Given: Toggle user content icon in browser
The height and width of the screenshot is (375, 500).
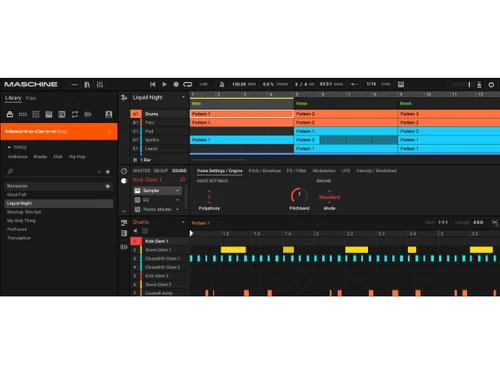Looking at the screenshot, I should tap(109, 114).
